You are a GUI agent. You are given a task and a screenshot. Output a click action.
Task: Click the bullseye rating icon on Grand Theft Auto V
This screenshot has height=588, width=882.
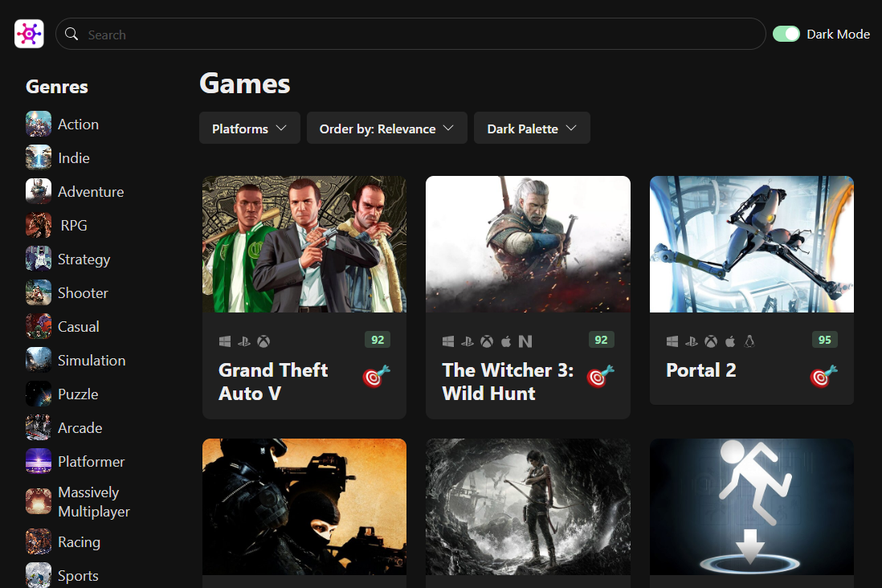(376, 377)
